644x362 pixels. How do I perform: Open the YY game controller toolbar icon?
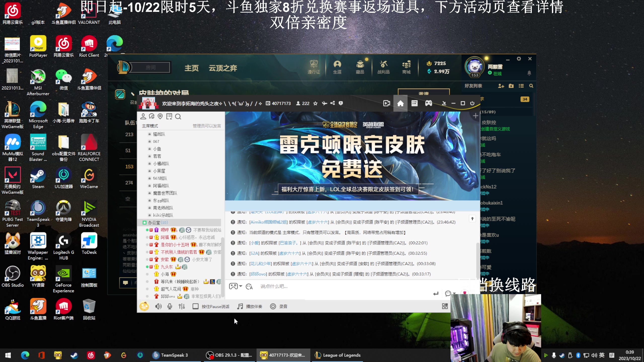point(428,103)
